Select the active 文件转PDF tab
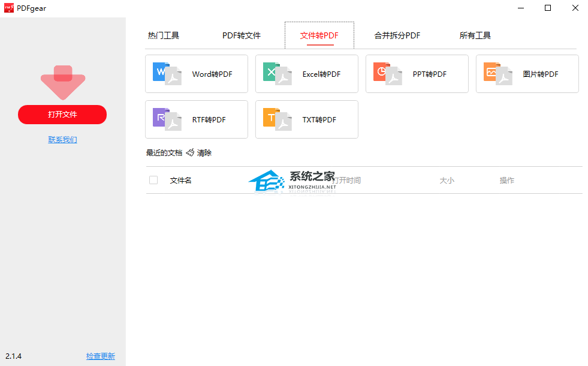The height and width of the screenshot is (366, 588). [319, 35]
